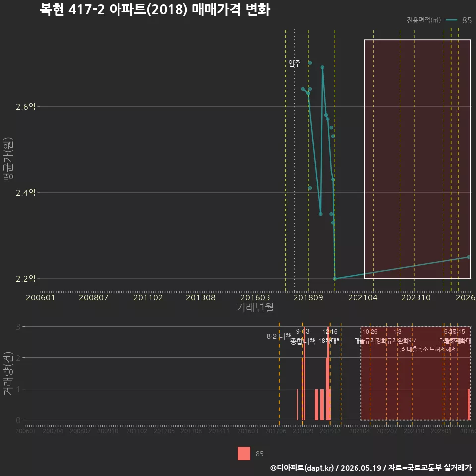Click 202310 on the price chart x-axis

point(416,297)
